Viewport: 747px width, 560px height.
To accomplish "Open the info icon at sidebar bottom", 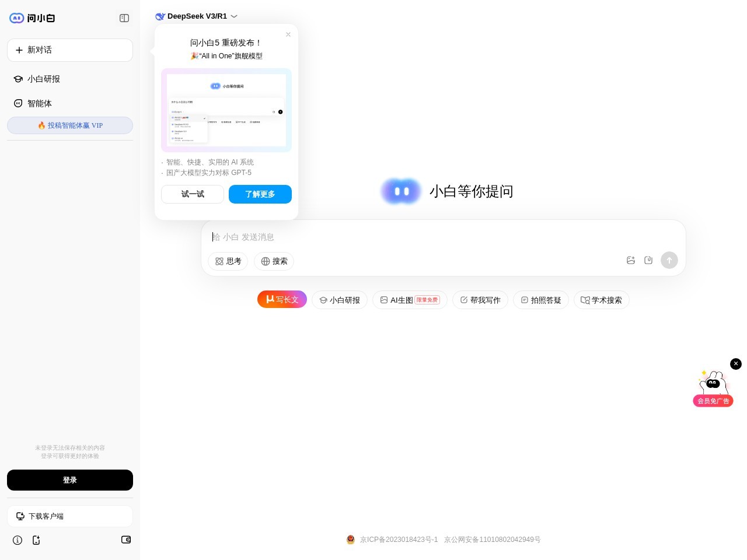I will [18, 540].
